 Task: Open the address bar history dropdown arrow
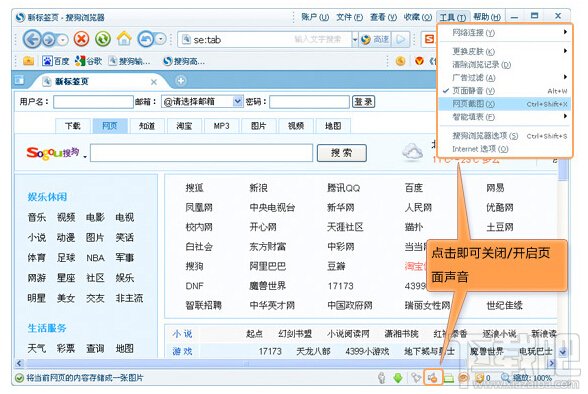point(355,39)
